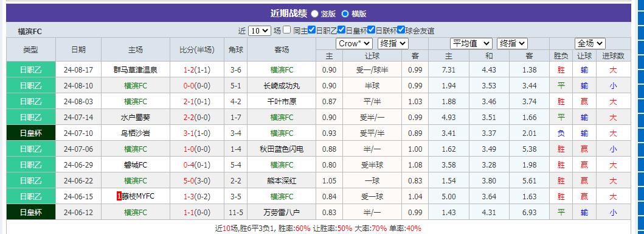Click the 24-06-29 date cell
This screenshot has height=234, width=644.
(78, 165)
